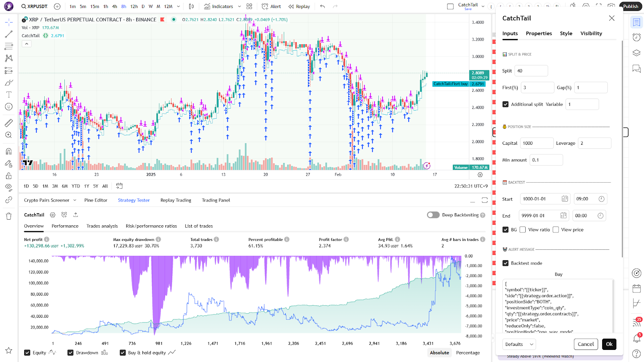Enable the View ratio checkbox
The height and width of the screenshot is (362, 644).
click(522, 230)
